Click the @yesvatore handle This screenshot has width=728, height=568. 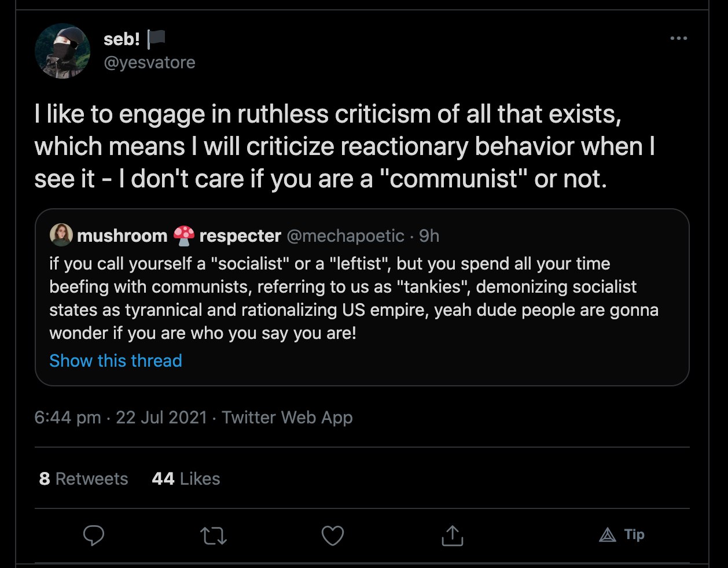click(149, 62)
